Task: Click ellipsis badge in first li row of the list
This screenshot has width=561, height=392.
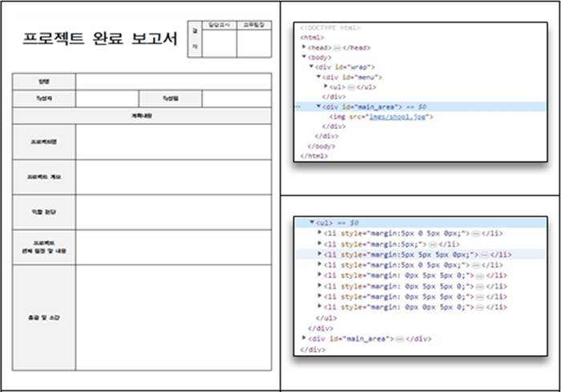Action: pyautogui.click(x=475, y=234)
